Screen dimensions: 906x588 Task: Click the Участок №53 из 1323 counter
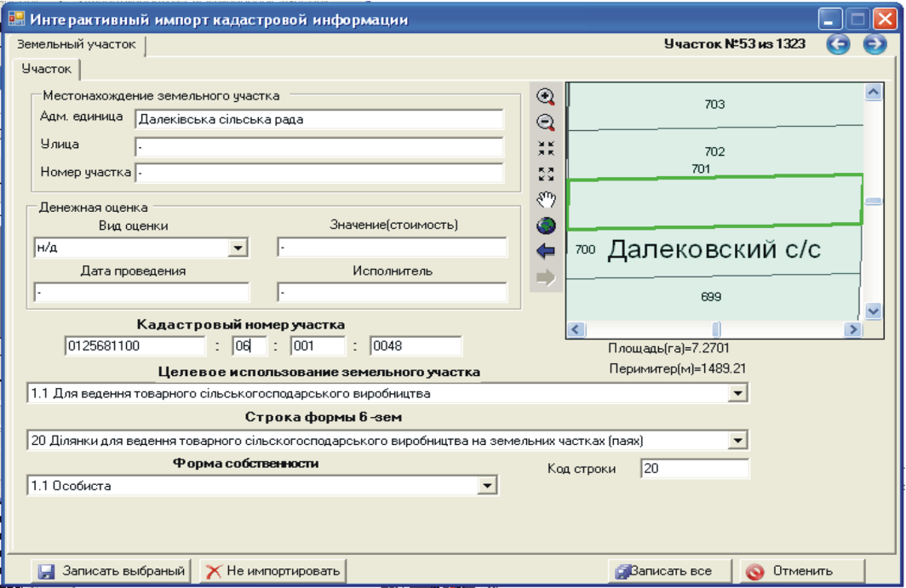[734, 44]
